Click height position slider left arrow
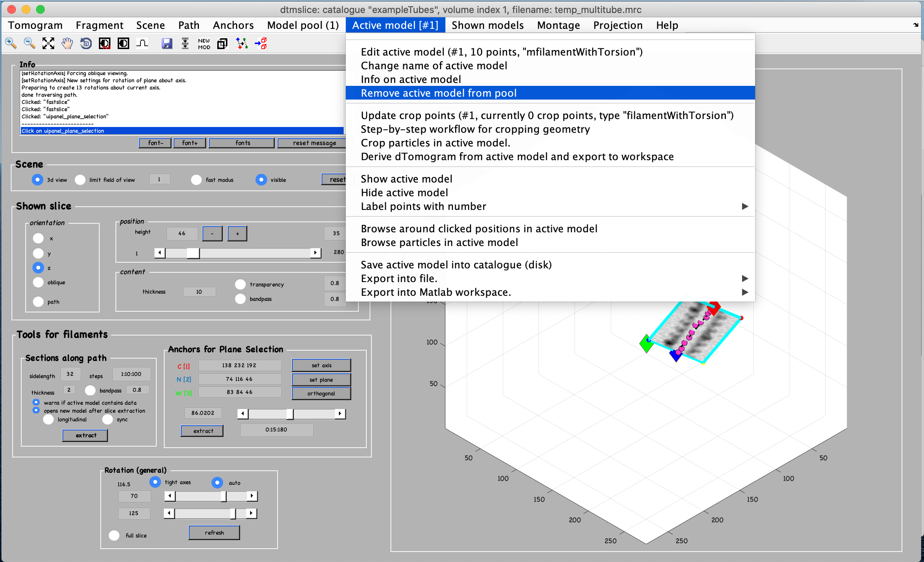Screen dimensions: 924x562 point(160,253)
